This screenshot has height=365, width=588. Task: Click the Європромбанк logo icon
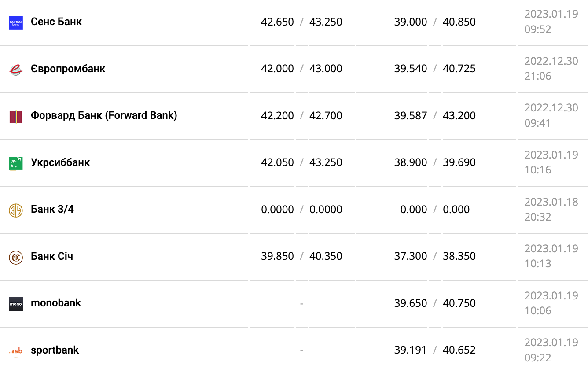pyautogui.click(x=16, y=70)
